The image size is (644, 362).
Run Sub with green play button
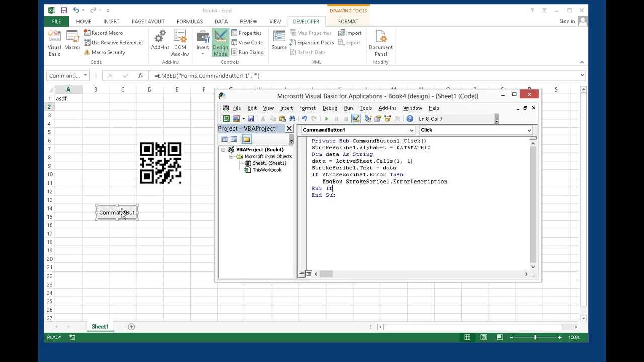point(326,119)
